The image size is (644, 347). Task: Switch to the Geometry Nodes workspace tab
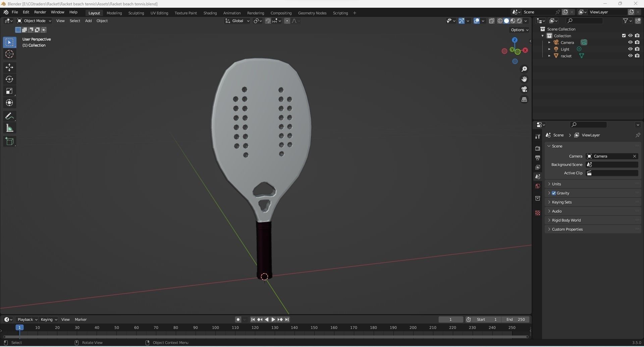(x=312, y=13)
